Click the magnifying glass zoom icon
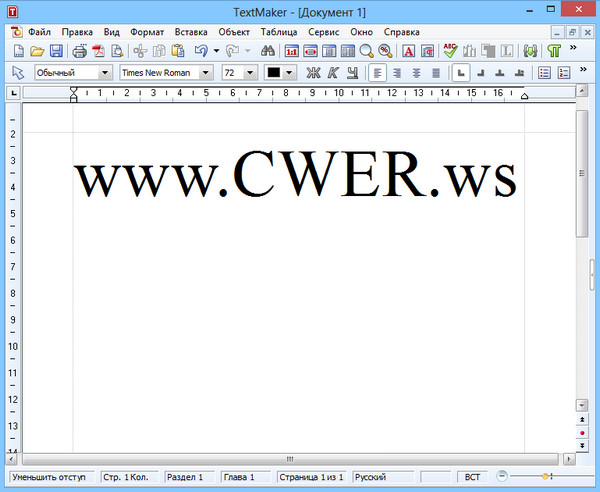600x492 pixels. point(367,51)
